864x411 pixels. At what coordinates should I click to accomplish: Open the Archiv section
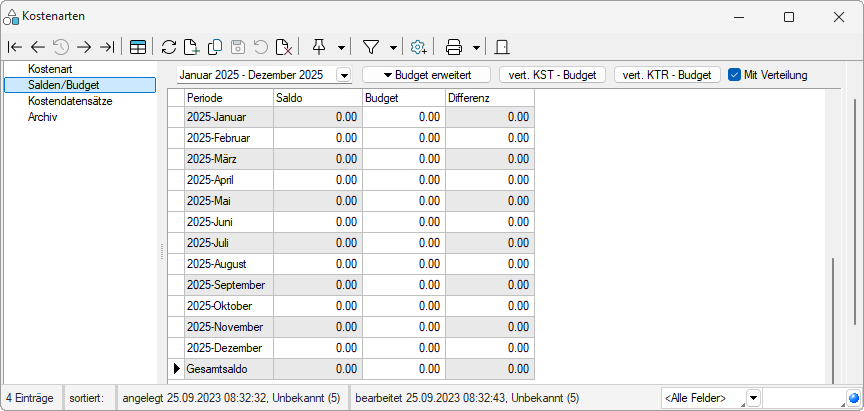coord(43,116)
